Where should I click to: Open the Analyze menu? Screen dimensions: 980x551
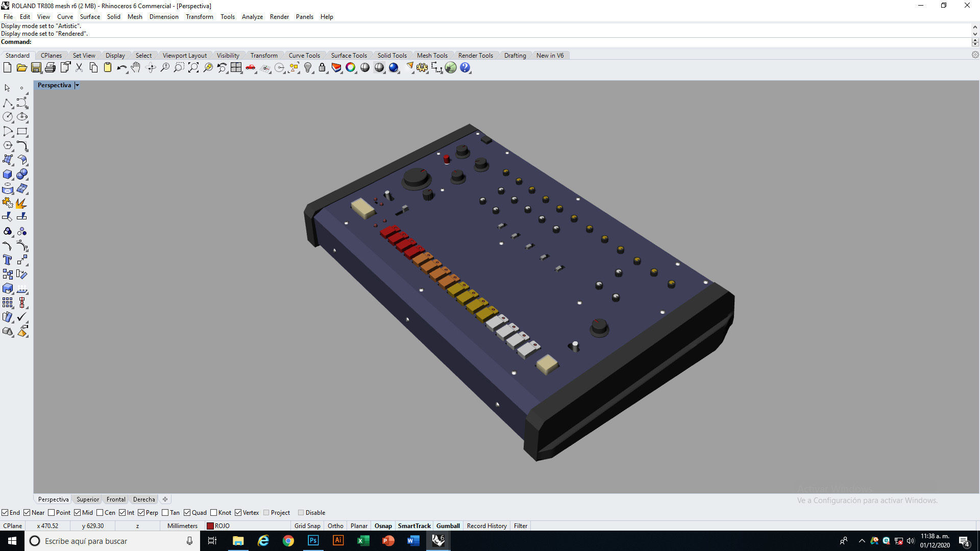point(252,16)
